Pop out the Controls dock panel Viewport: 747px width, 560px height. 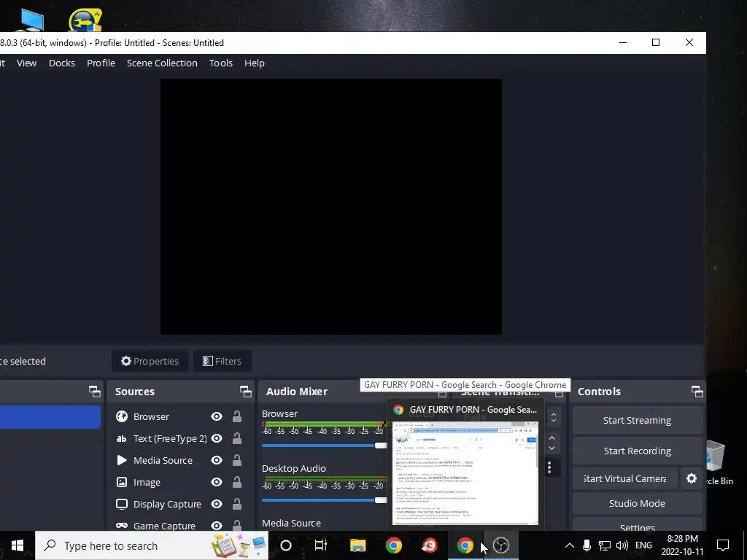(697, 392)
